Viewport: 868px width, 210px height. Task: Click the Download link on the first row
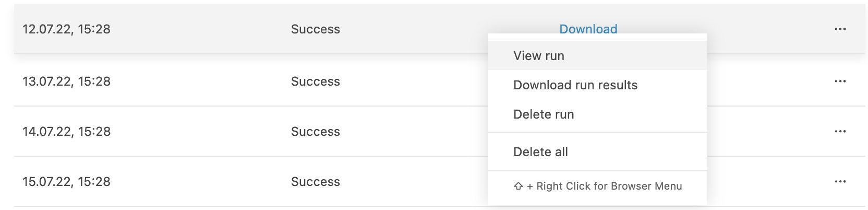click(x=588, y=28)
